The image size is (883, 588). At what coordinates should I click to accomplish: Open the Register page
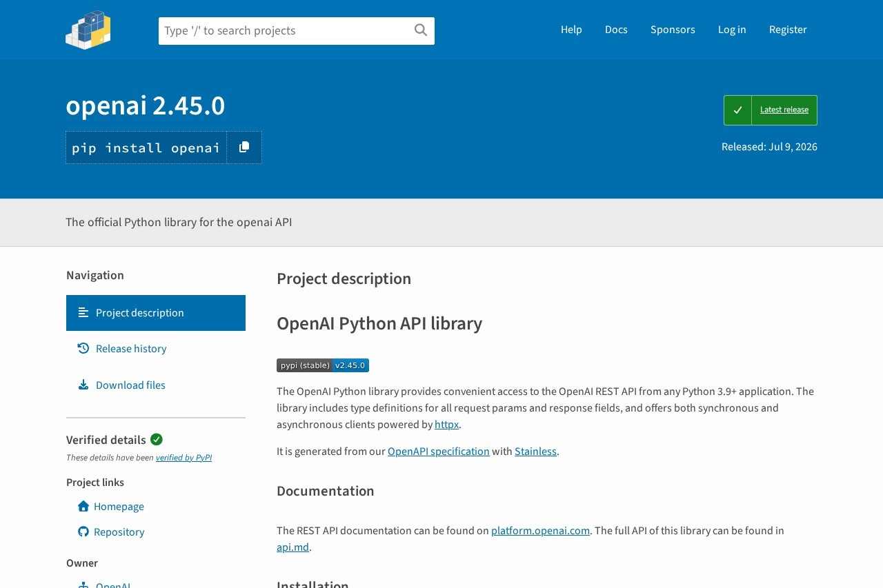pos(788,30)
